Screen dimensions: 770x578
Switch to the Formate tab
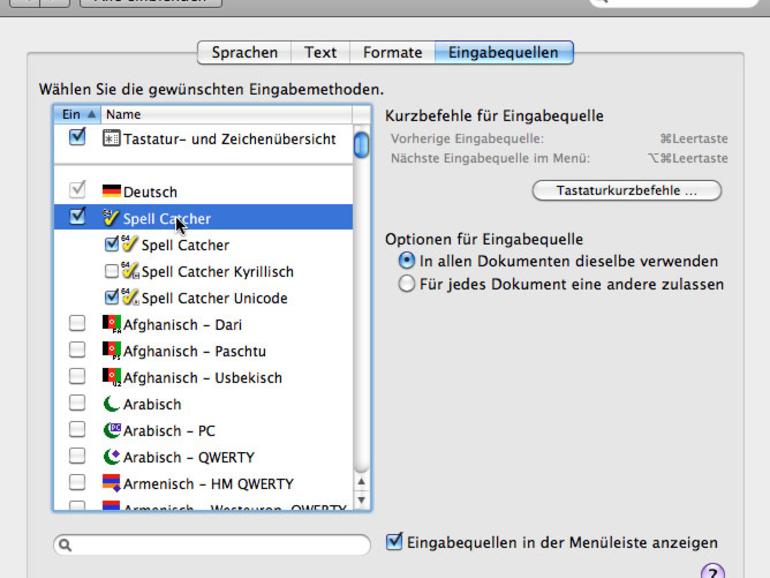tap(392, 53)
